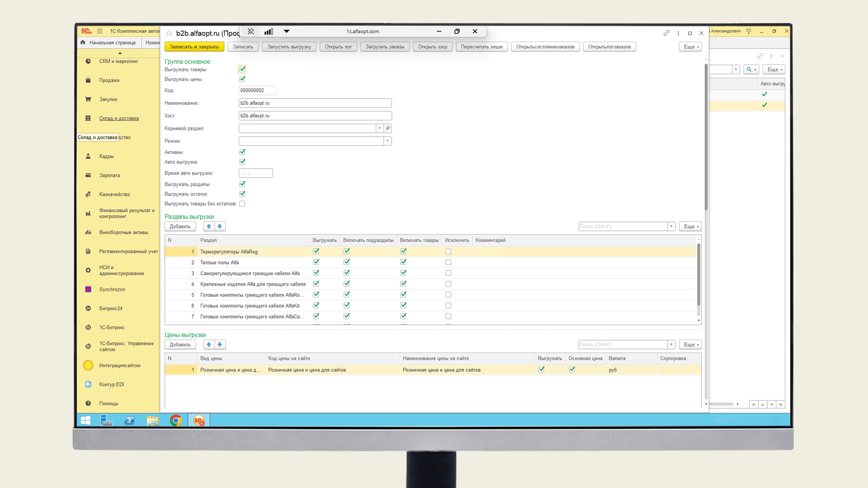Click Загрузить заказы button
868x488 pixels.
point(385,47)
